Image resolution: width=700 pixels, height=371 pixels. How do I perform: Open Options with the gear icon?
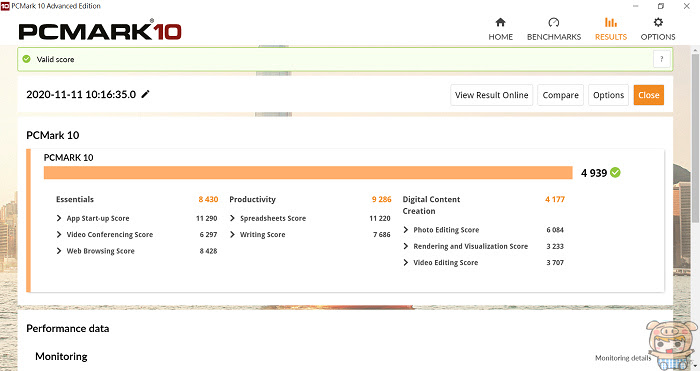658,22
